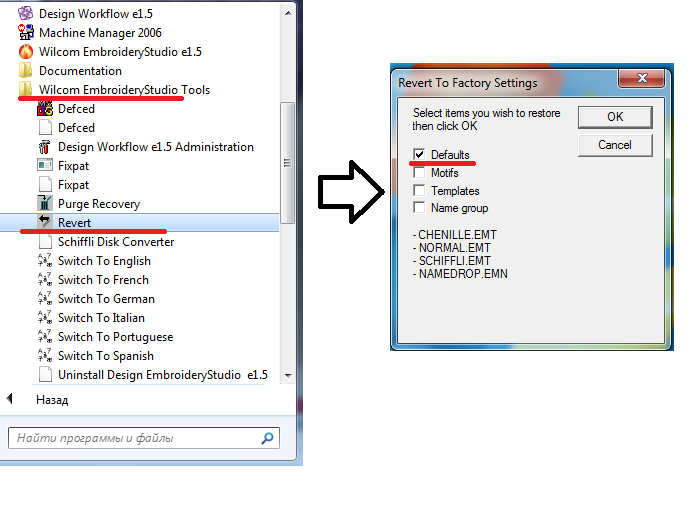697x511 pixels.
Task: Click the Назад back arrow icon
Action: (x=9, y=399)
